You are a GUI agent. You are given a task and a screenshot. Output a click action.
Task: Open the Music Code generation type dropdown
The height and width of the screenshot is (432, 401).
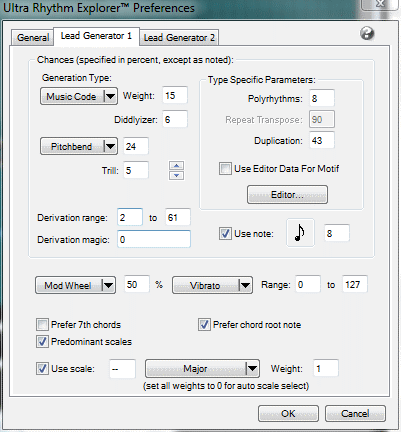point(79,96)
